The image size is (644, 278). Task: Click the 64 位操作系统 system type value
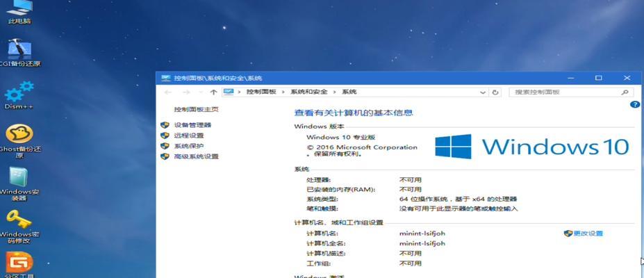(x=459, y=199)
